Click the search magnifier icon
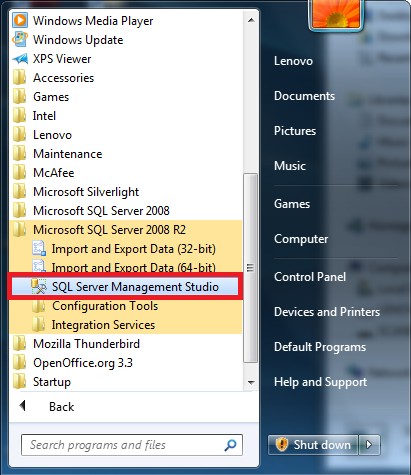 click(x=230, y=445)
